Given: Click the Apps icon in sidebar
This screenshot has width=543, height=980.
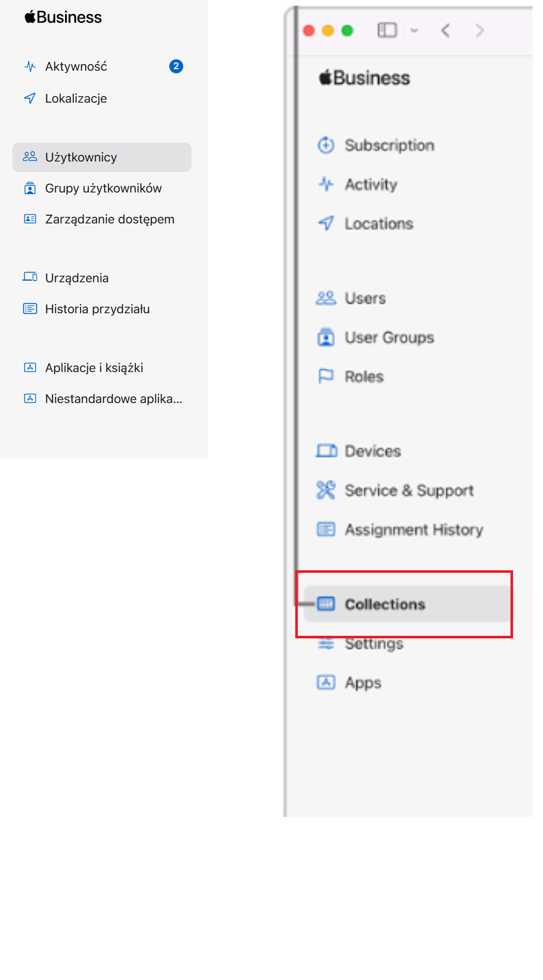Looking at the screenshot, I should (326, 682).
